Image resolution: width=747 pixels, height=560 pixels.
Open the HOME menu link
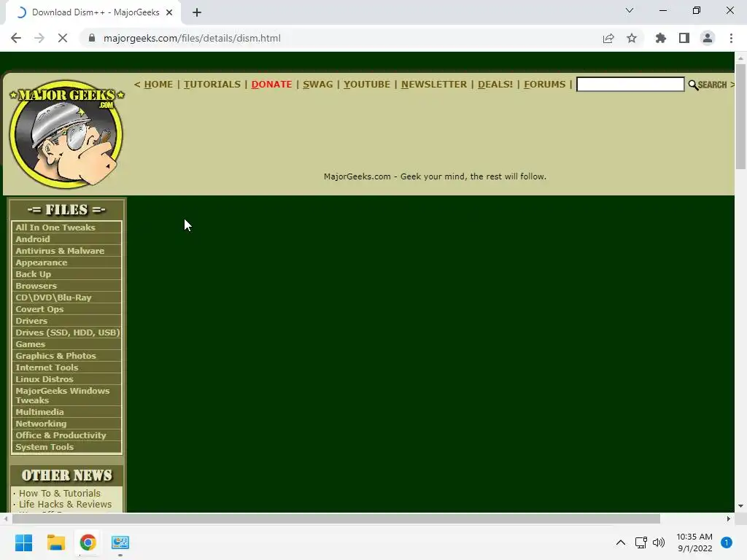(x=158, y=85)
